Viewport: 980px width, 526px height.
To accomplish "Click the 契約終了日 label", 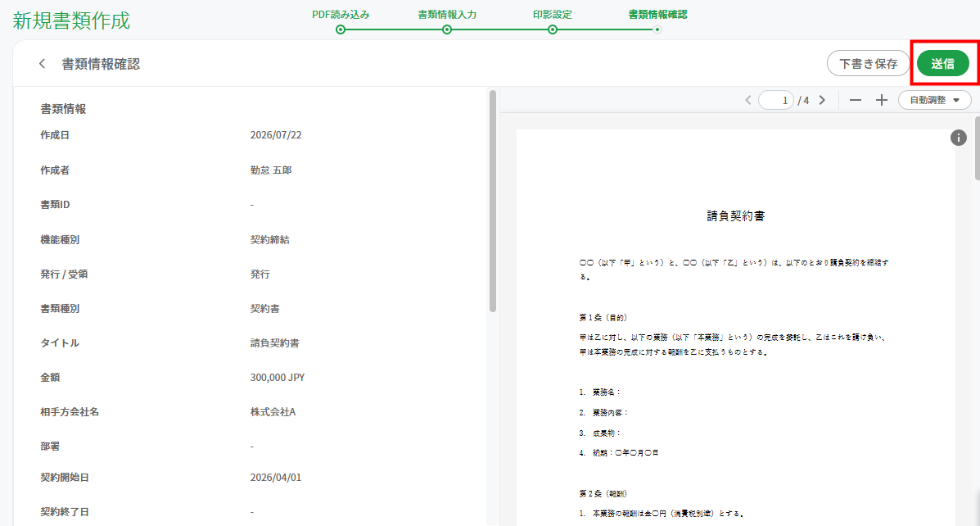I will click(65, 511).
